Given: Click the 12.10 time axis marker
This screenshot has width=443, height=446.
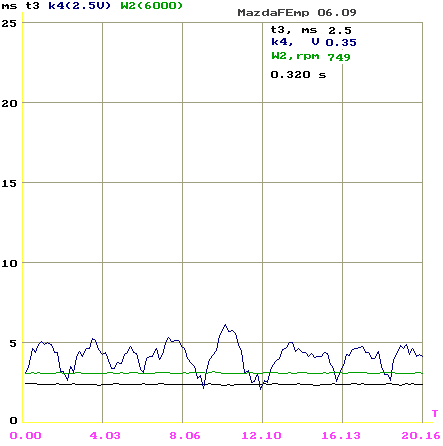Looking at the screenshot, I should [x=261, y=435].
